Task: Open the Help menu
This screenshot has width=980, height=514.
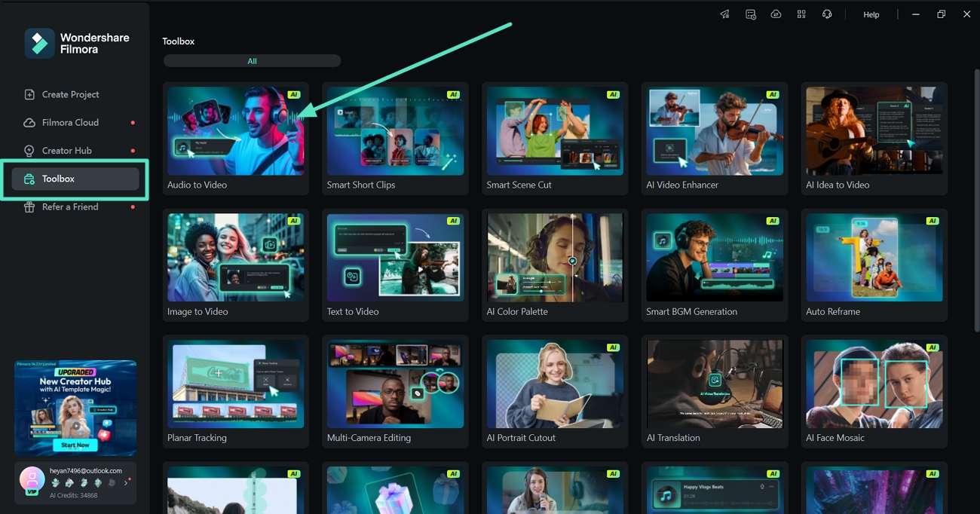Action: pos(871,14)
